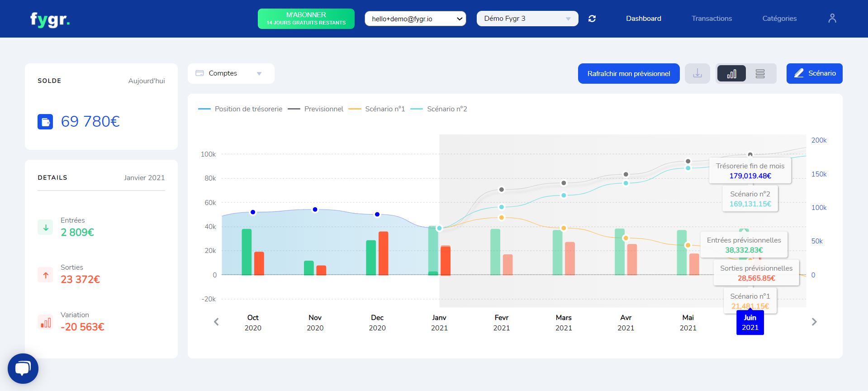Open the Dashboard tab

click(x=644, y=19)
